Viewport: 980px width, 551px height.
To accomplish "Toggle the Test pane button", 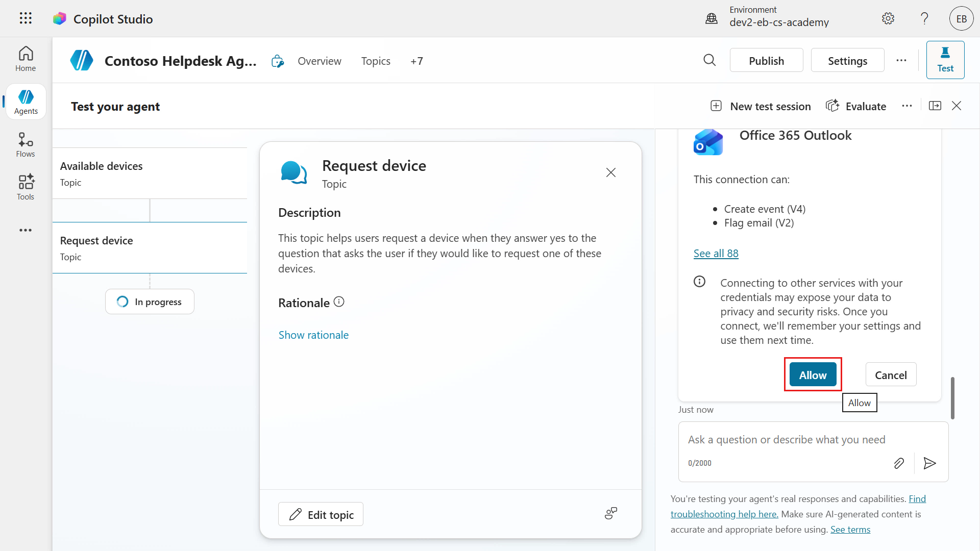I will (x=945, y=60).
